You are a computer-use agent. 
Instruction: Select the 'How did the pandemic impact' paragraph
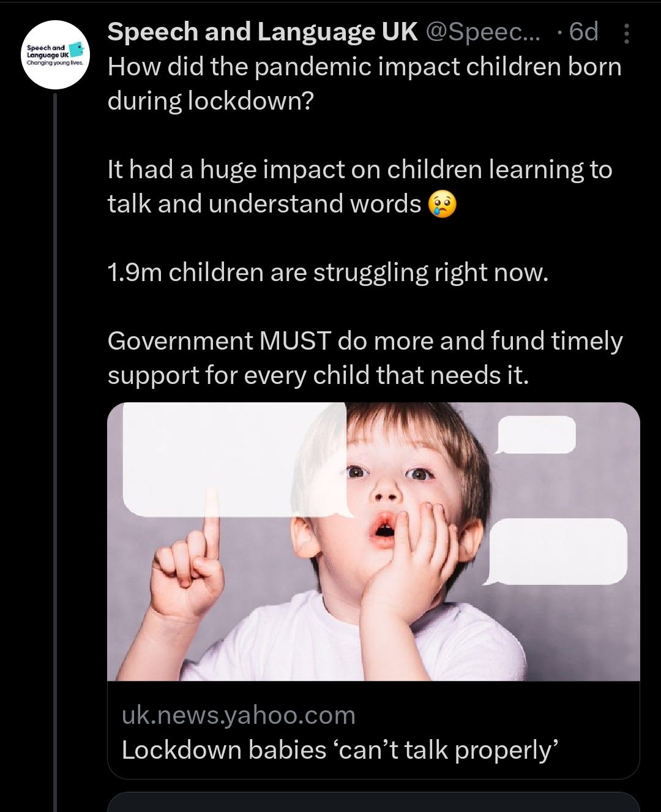click(x=365, y=83)
